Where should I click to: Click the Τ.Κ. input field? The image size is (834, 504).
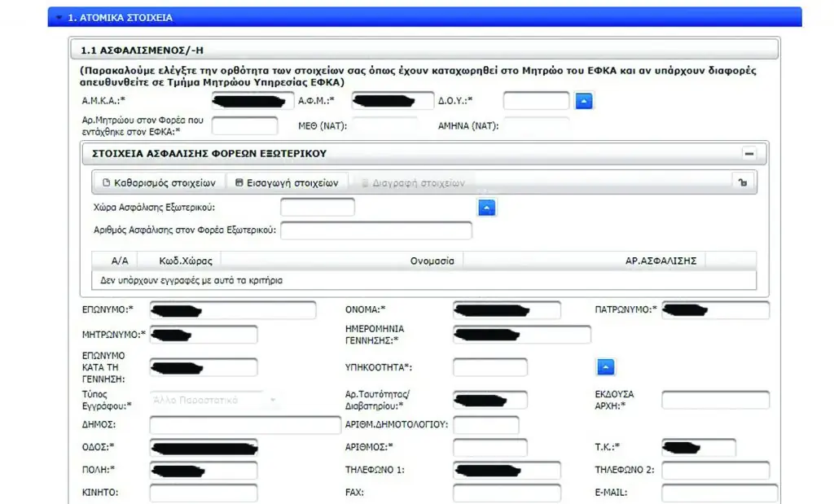tap(699, 448)
